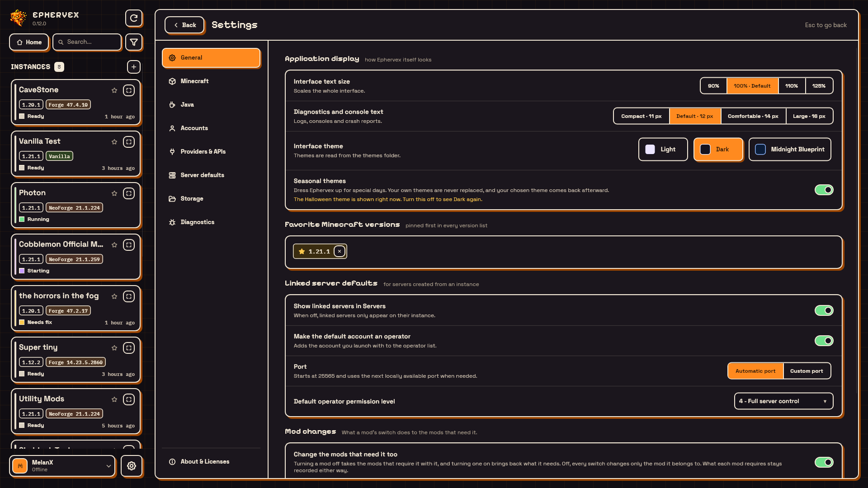The height and width of the screenshot is (488, 868).
Task: Remove 1.21.1 favorite version with x
Action: point(340,251)
